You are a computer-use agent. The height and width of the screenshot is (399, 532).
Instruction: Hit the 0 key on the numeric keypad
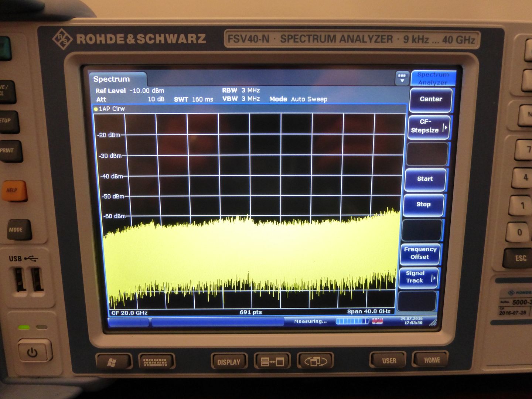[519, 232]
